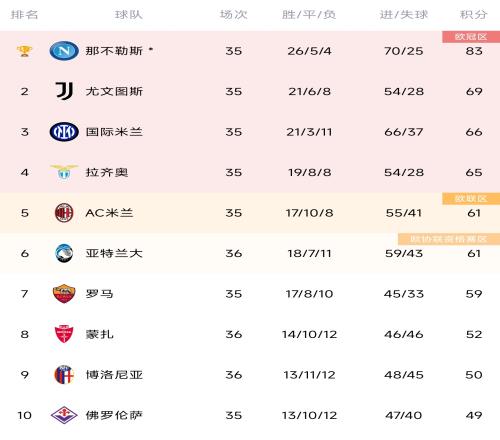Screen dimensions: 500x440
Task: Click the AC Milan crest
Action: (64, 213)
